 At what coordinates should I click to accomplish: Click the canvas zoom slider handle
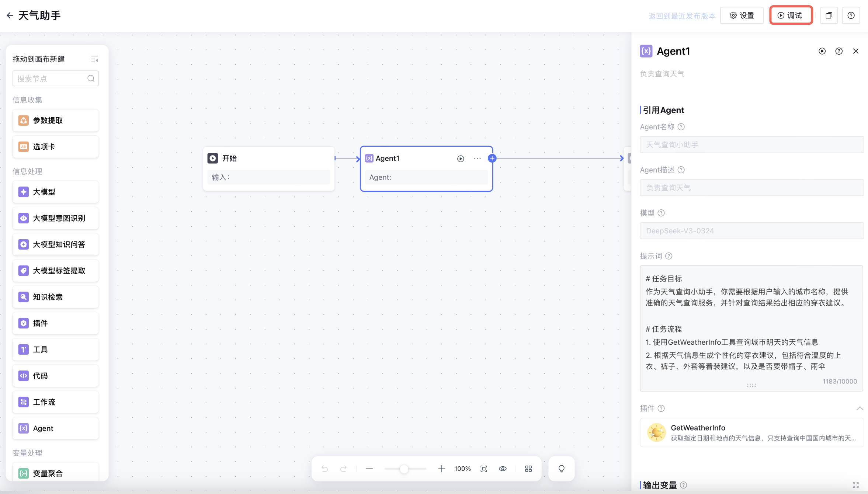coord(404,469)
